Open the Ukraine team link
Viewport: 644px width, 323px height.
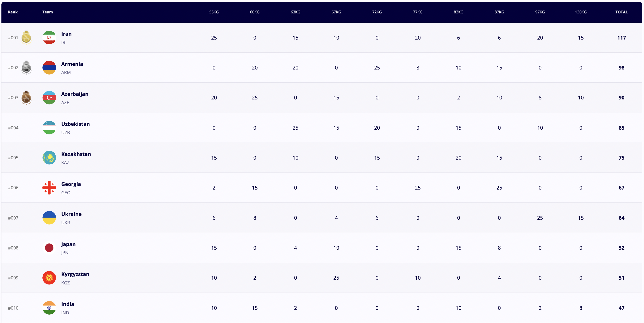coord(71,214)
